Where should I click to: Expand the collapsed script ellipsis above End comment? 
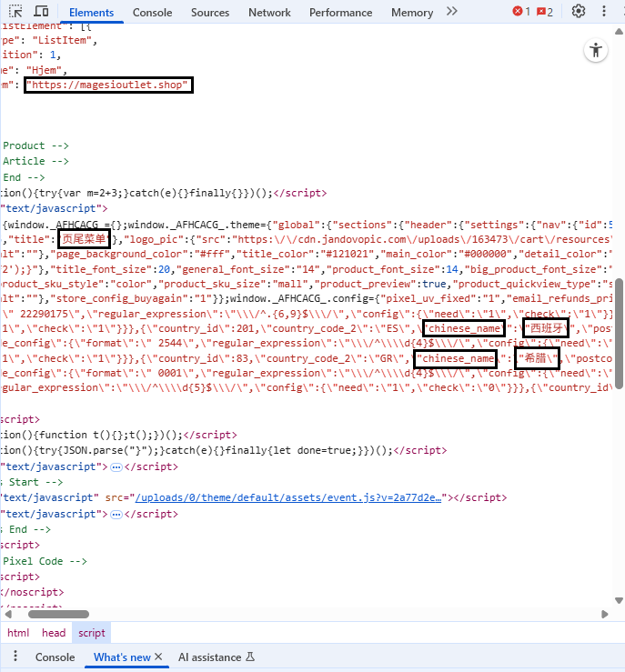[x=116, y=514]
